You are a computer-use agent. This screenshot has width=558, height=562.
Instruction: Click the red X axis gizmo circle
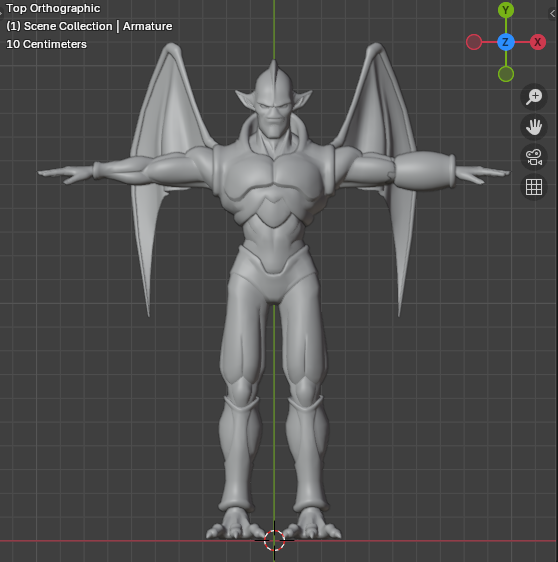[538, 42]
